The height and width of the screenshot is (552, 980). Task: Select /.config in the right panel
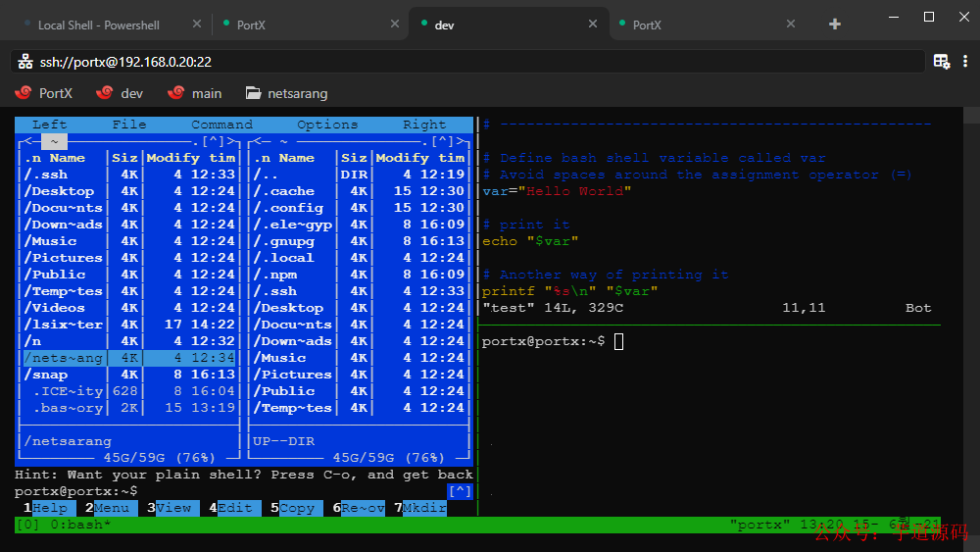pos(360,208)
